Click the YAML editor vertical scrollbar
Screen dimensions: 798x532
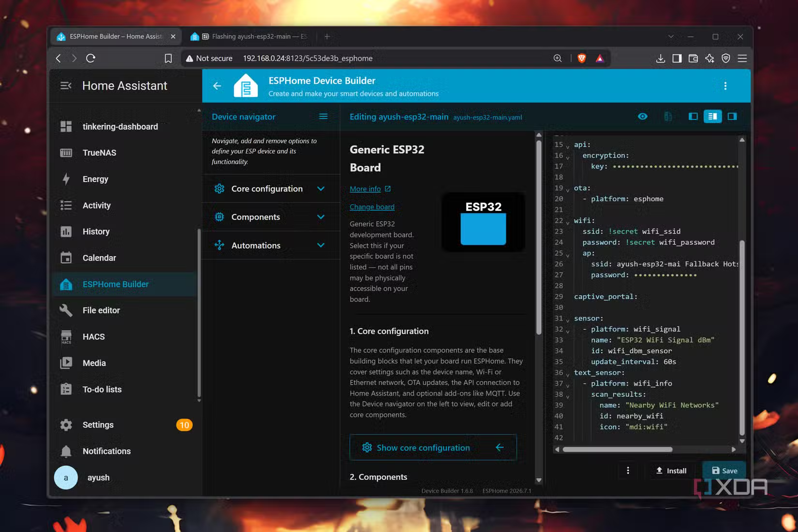click(742, 338)
